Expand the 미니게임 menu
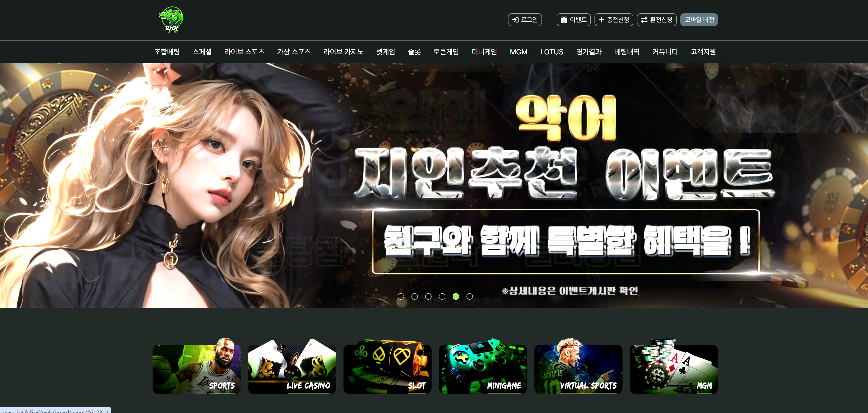 [484, 52]
